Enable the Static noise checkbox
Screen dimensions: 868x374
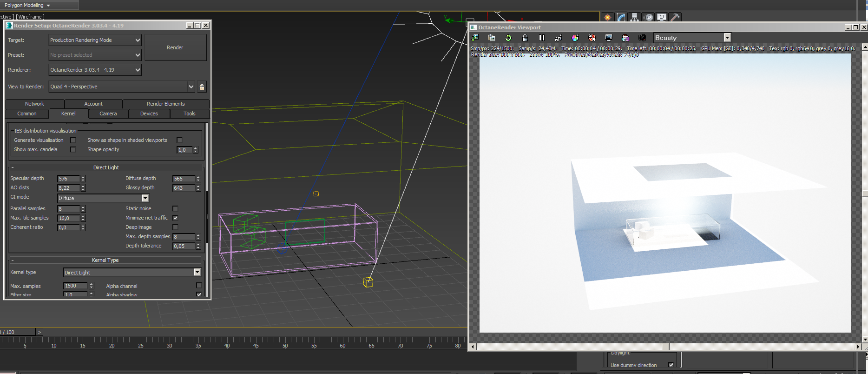[x=175, y=208]
